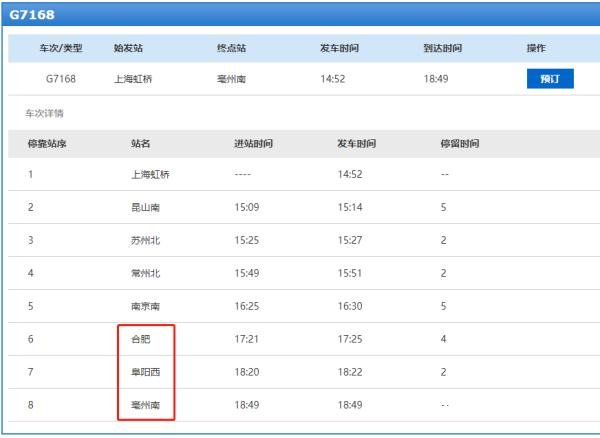Click the 停靠站序 column header
Screen dimensions: 600x438
pyautogui.click(x=47, y=144)
